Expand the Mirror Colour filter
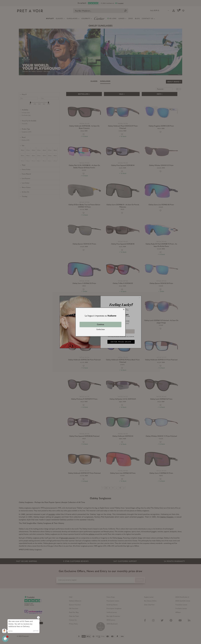The height and width of the screenshot is (644, 201). [x=26, y=187]
